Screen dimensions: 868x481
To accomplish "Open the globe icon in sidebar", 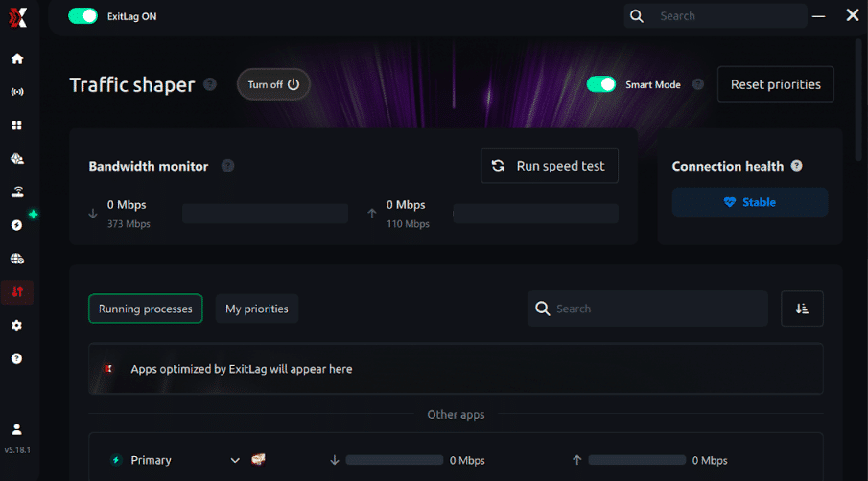I will (16, 259).
